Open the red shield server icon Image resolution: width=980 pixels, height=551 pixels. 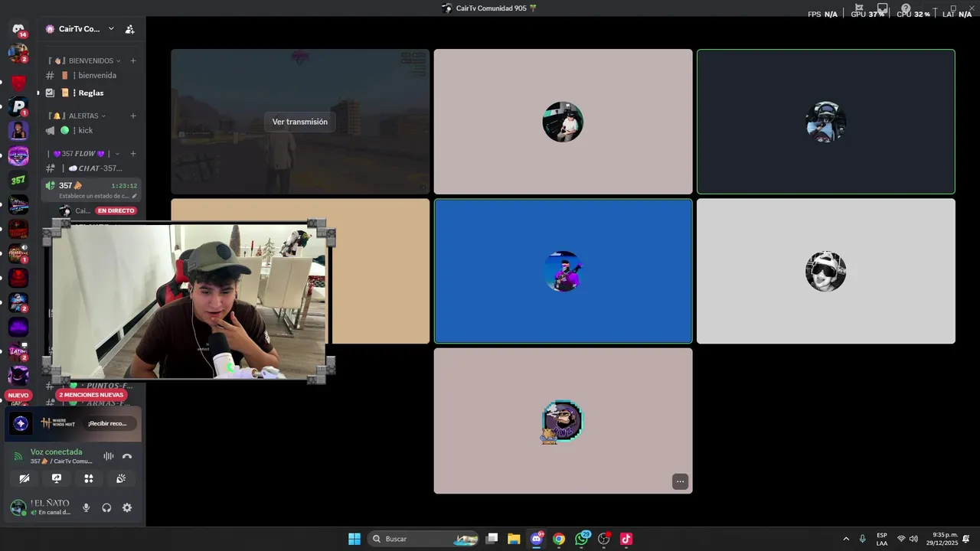coord(18,82)
